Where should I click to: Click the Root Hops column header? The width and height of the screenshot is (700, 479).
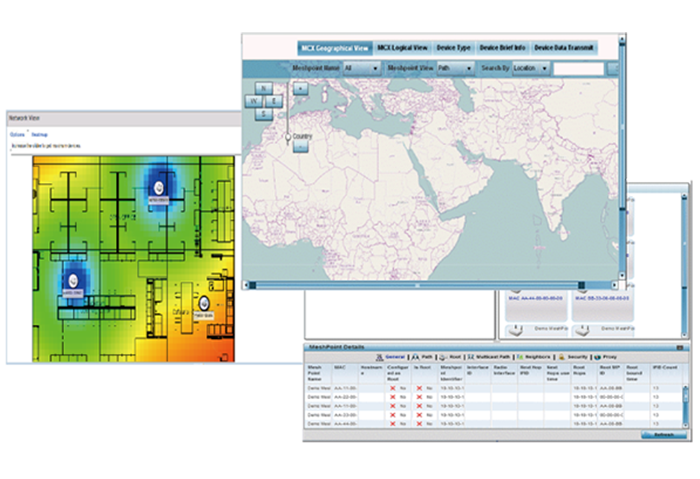tap(584, 373)
